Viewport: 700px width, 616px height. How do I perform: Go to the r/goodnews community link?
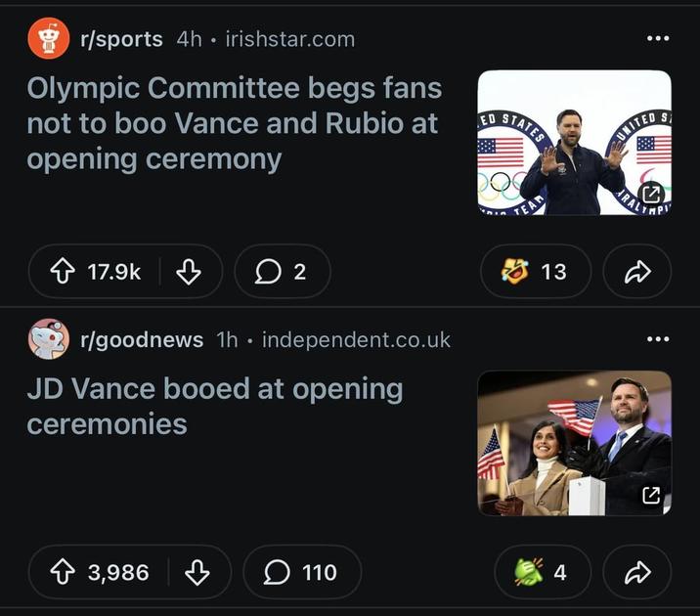[x=142, y=339]
